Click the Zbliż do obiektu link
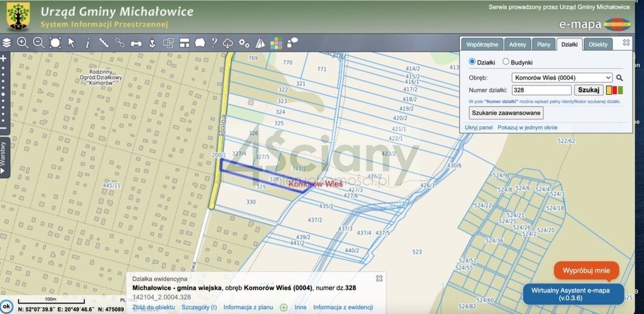Image resolution: width=644 pixels, height=314 pixels. coord(154,308)
